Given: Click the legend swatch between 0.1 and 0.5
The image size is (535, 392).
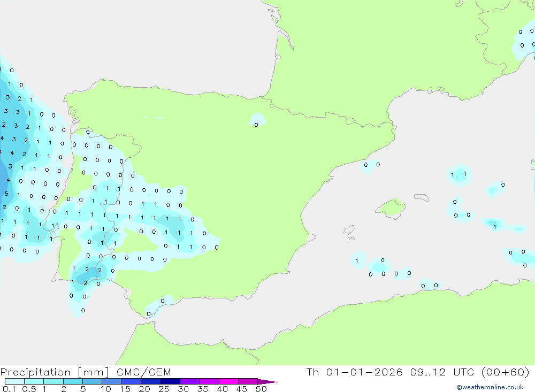Looking at the screenshot, I should pos(14,381).
